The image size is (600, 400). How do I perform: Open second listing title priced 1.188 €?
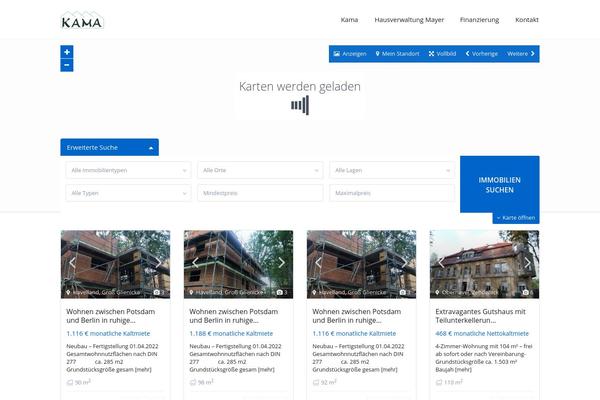[x=233, y=316]
